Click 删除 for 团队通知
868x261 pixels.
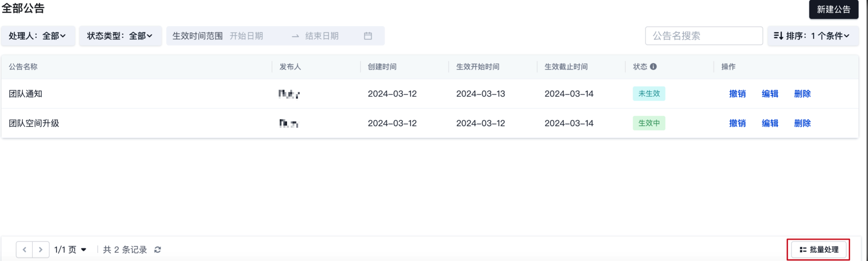(x=802, y=94)
